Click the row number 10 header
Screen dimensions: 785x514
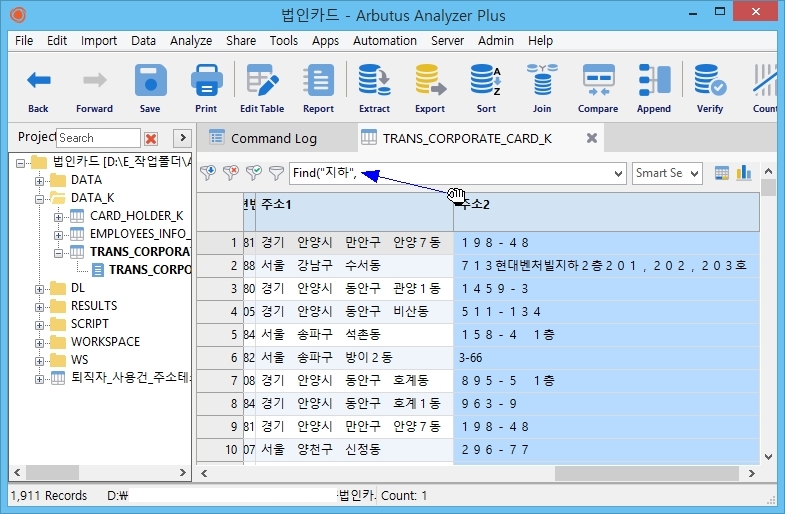pyautogui.click(x=220, y=450)
